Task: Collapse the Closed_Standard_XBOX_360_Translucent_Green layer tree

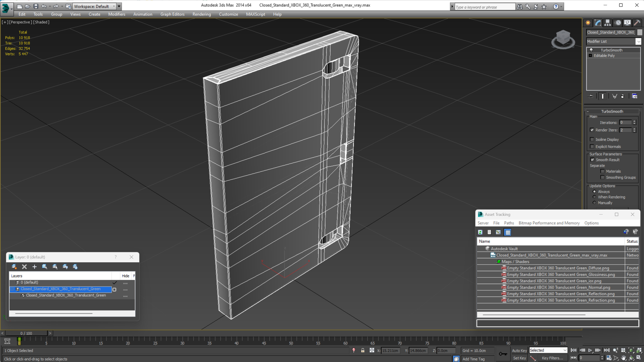Action: (x=12, y=289)
